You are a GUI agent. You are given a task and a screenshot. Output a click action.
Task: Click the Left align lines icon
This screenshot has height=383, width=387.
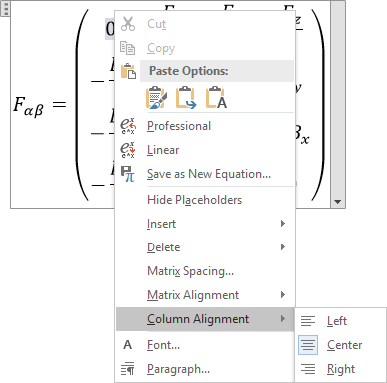click(x=308, y=321)
